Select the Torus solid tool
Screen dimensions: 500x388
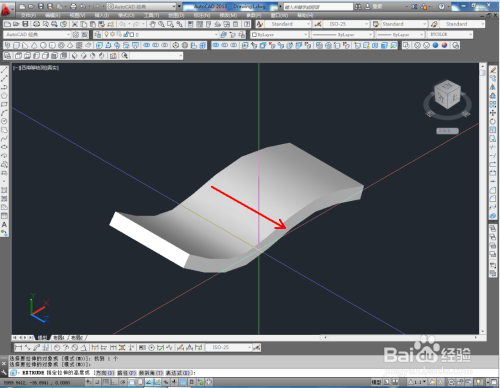[x=61, y=45]
